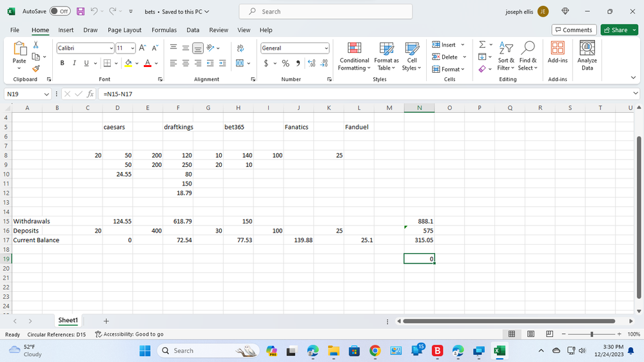Click the Save icon in title bar
The width and height of the screenshot is (644, 362).
[81, 12]
